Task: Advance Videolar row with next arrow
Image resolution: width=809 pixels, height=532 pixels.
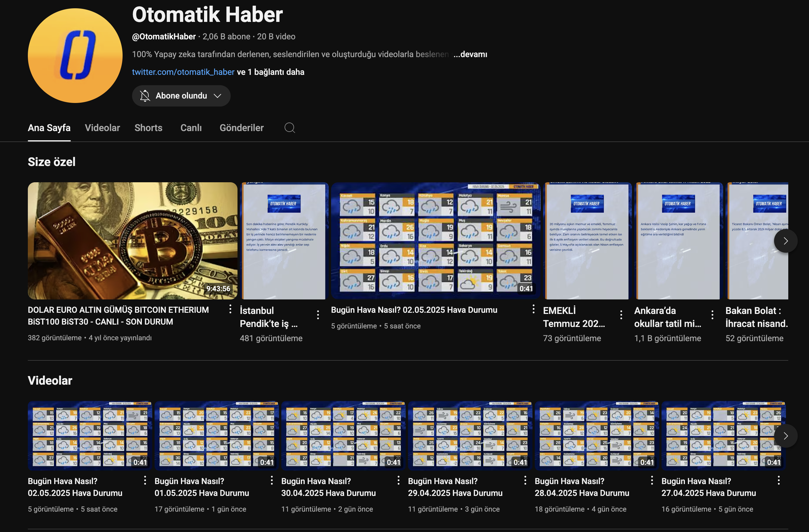Action: 785,436
